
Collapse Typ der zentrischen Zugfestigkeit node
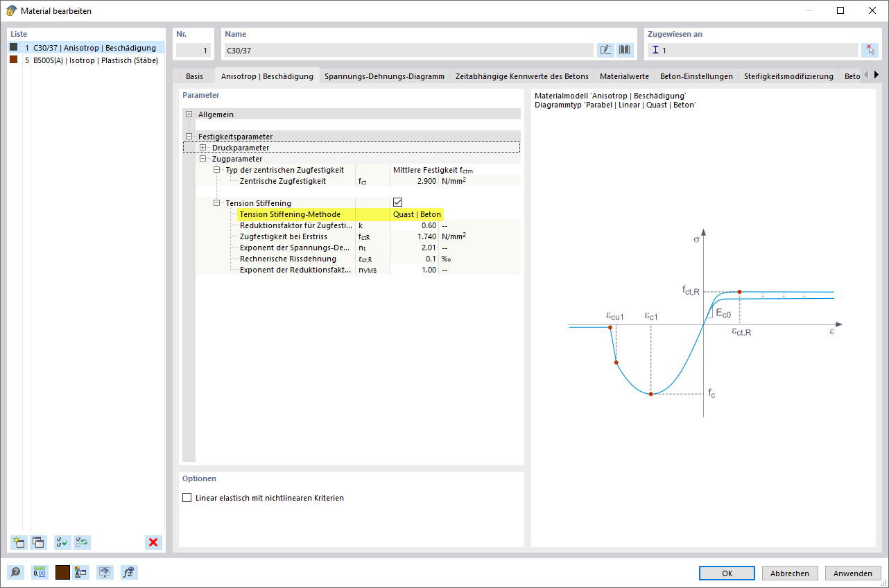point(216,170)
